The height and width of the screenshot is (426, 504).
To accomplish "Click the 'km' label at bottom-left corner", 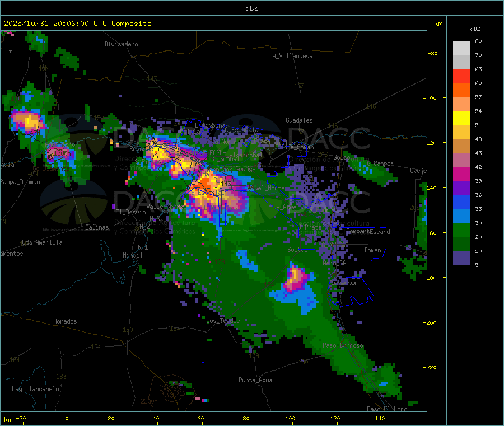I will [8, 420].
